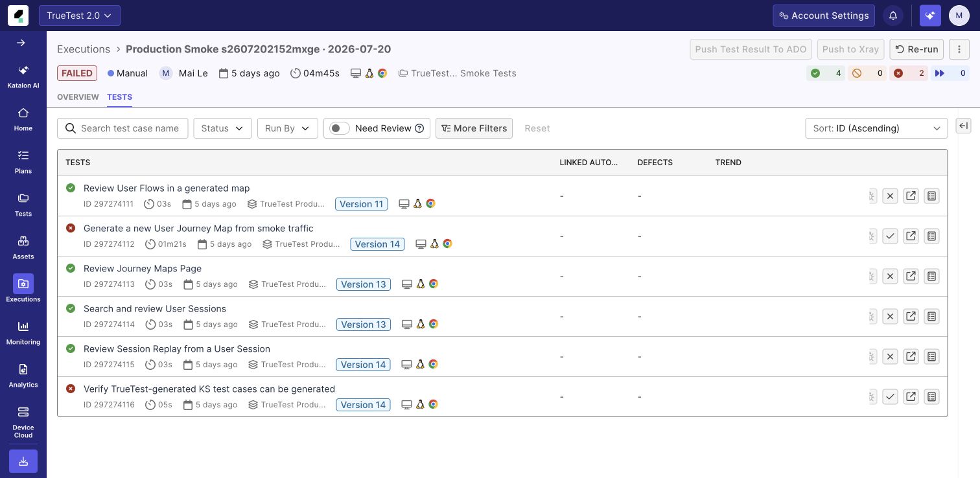The image size is (980, 478).
Task: Collapse the right side panel toggle
Action: (x=964, y=126)
